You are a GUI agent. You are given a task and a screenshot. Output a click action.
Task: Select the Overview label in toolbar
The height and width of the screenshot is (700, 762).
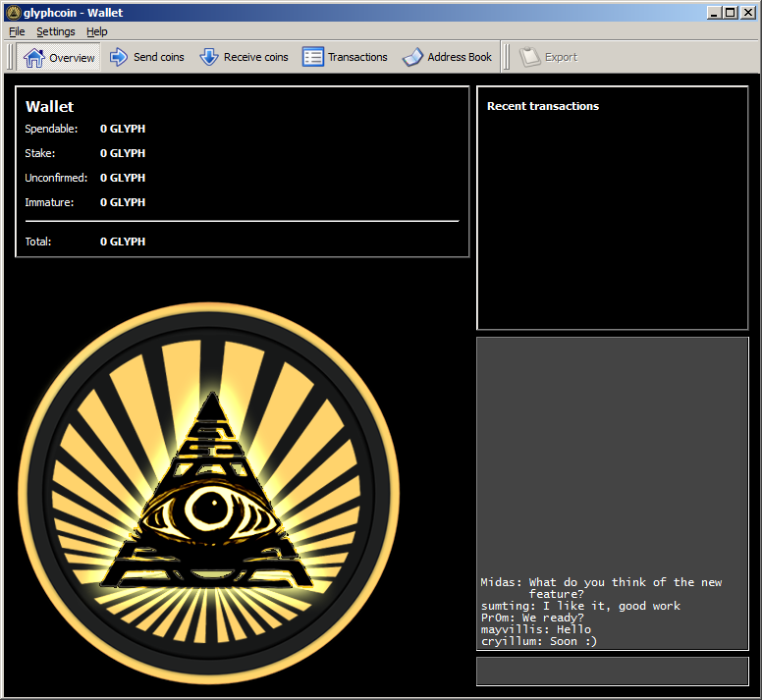[72, 58]
